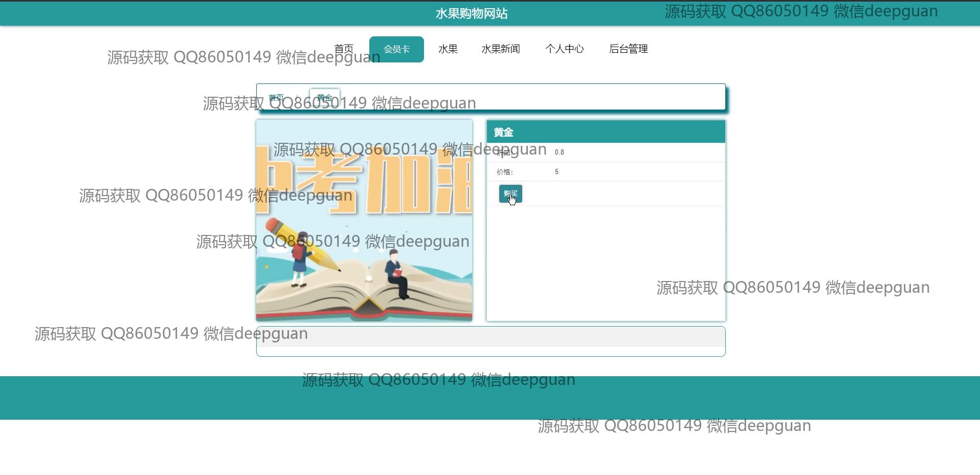Select the 会员卡 navigation tab
The width and height of the screenshot is (980, 475).
point(396,49)
